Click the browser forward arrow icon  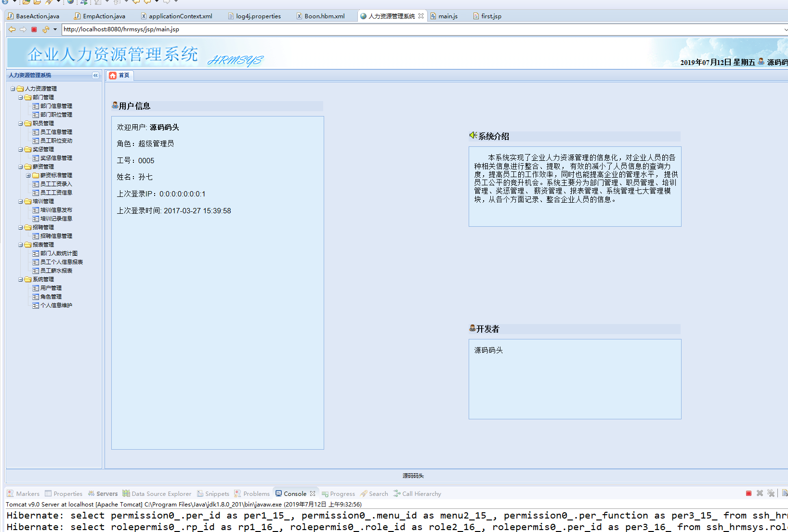(23, 29)
